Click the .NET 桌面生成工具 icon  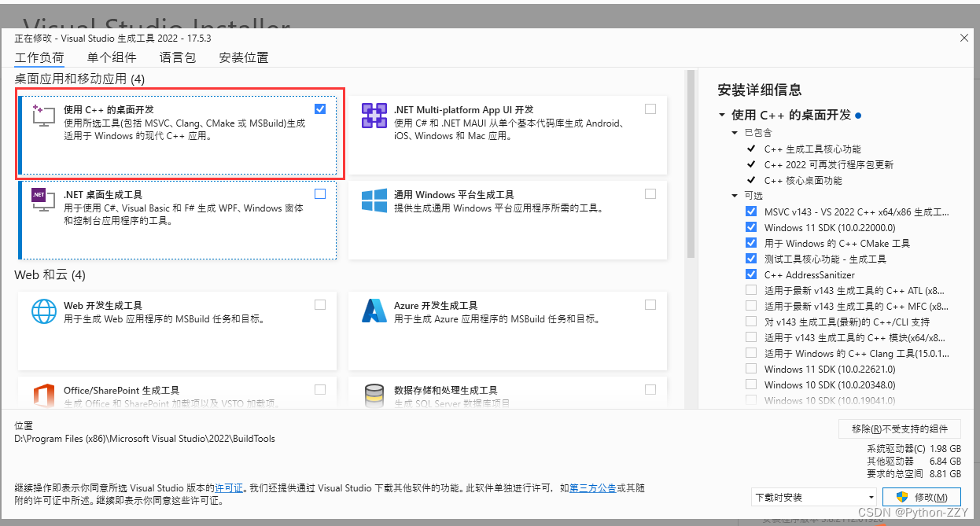(x=43, y=200)
